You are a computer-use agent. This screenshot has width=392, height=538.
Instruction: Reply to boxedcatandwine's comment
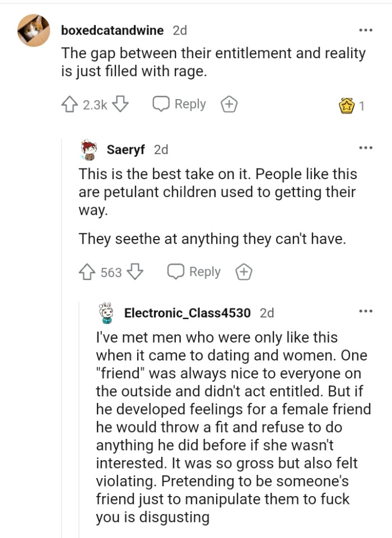tap(180, 105)
